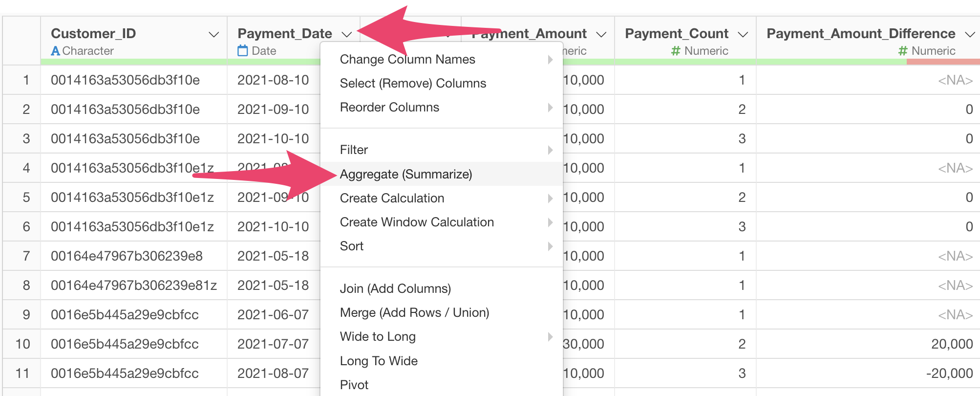Click the Numeric hash icon under Payment_Amount_Difference
This screenshot has width=980, height=396.
pos(903,51)
